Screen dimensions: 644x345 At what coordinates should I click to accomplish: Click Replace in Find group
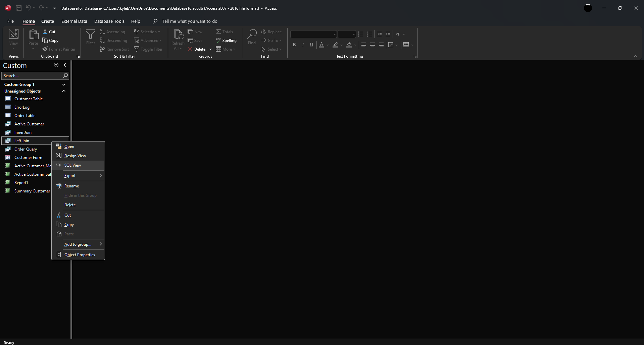[271, 32]
